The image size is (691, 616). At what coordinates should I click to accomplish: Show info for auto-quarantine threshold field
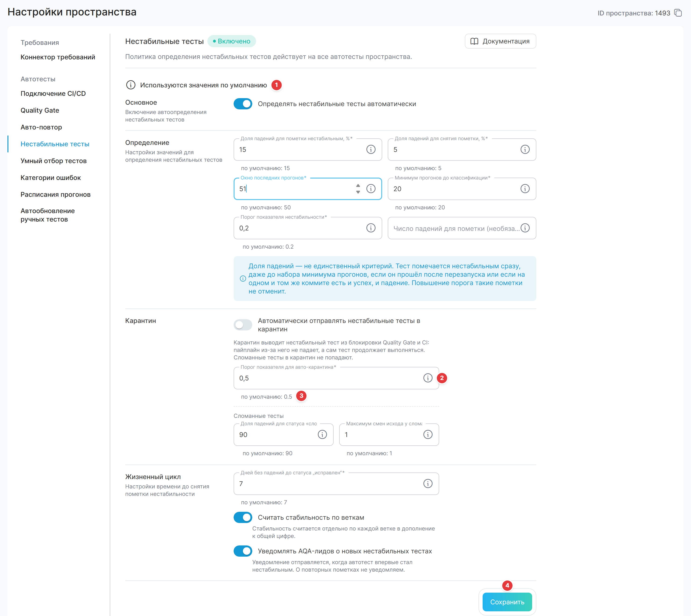(428, 378)
